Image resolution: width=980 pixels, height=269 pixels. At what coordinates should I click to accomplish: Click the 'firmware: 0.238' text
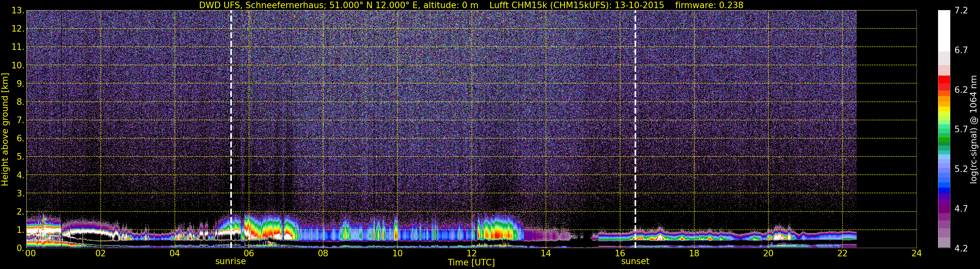[x=709, y=5]
